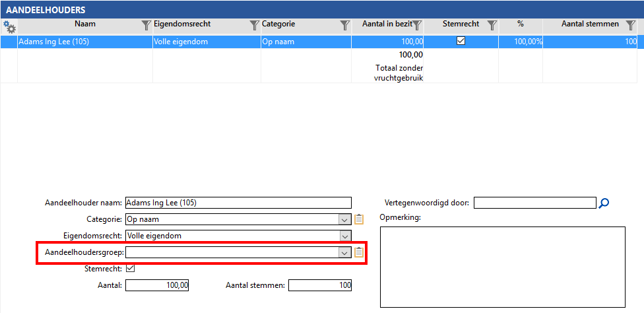Select the Op naam table cell
644x313 pixels.
(306, 42)
